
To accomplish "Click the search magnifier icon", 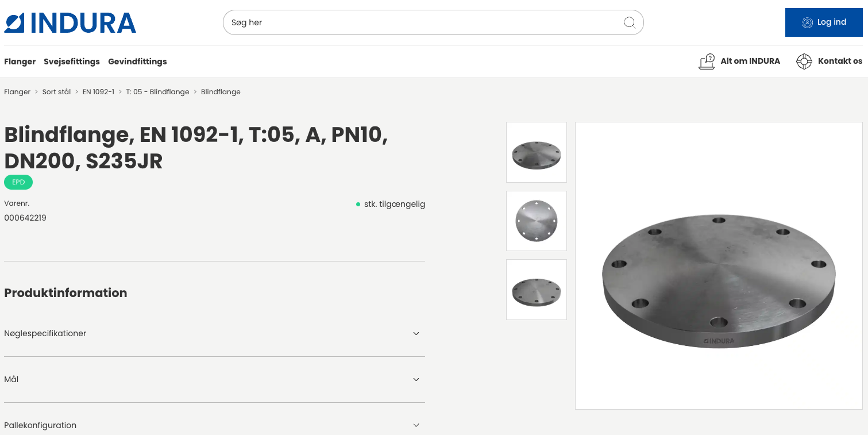I will tap(629, 22).
